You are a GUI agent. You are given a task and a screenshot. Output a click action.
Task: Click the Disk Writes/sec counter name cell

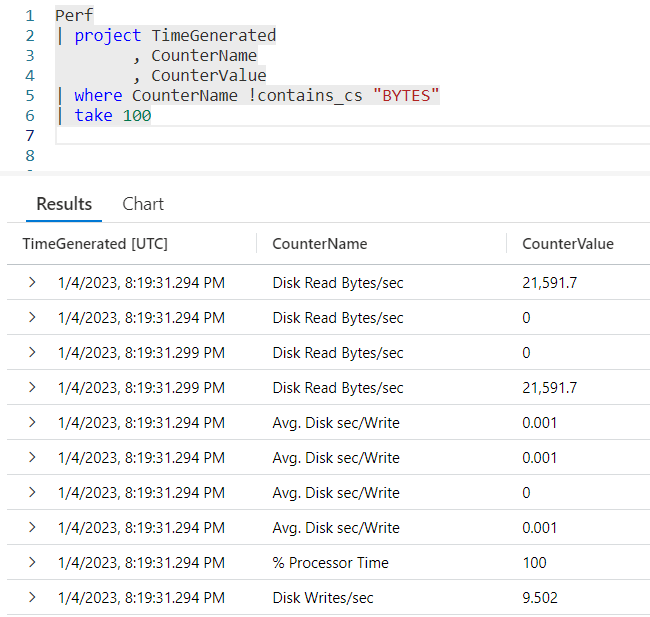[322, 597]
